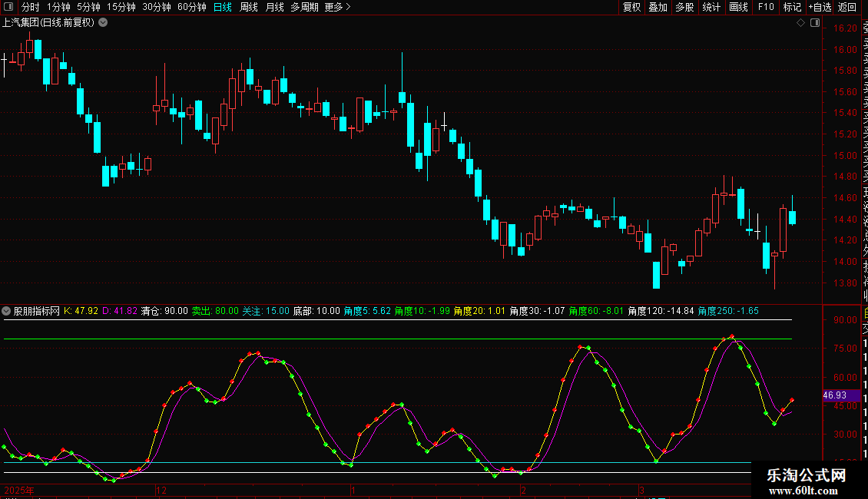Expand the 上汽集团 chart title dropdown
This screenshot has height=499, width=868.
[x=103, y=23]
